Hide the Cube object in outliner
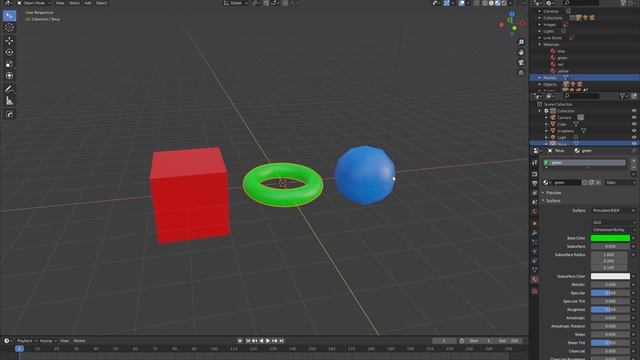 (x=634, y=124)
